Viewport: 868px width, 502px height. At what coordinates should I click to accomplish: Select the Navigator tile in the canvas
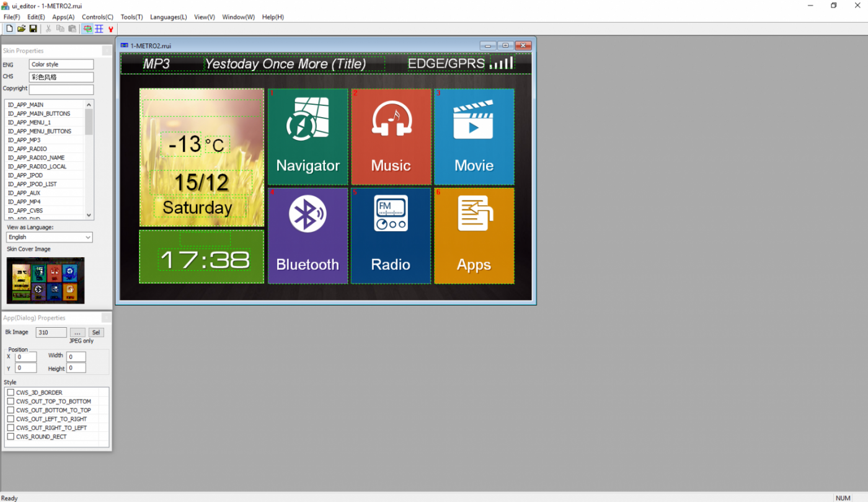coord(308,136)
